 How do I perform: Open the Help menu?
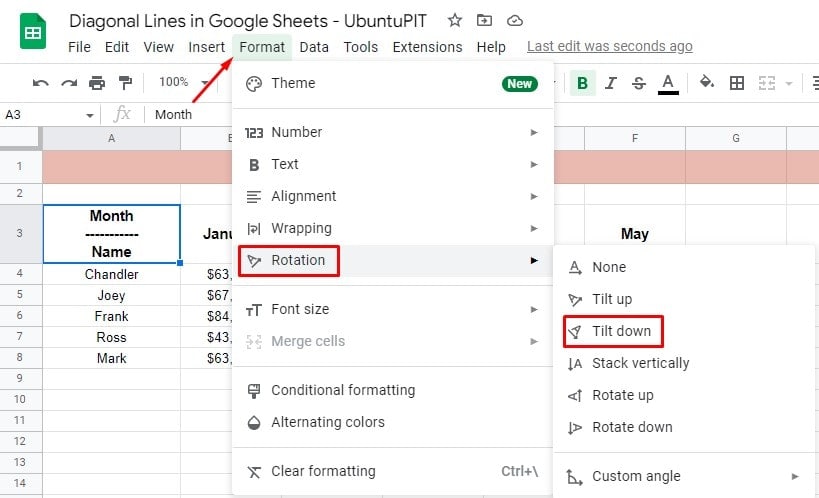(491, 47)
